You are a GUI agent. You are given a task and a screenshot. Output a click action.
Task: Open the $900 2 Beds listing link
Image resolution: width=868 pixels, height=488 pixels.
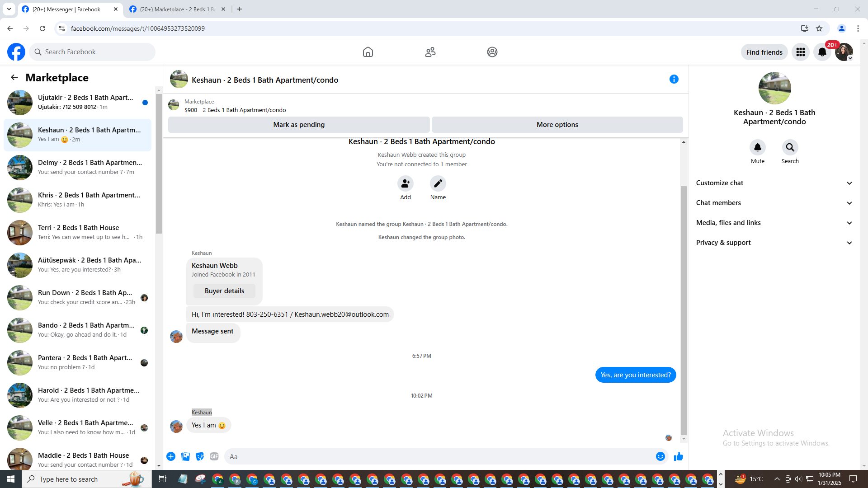[x=235, y=110]
